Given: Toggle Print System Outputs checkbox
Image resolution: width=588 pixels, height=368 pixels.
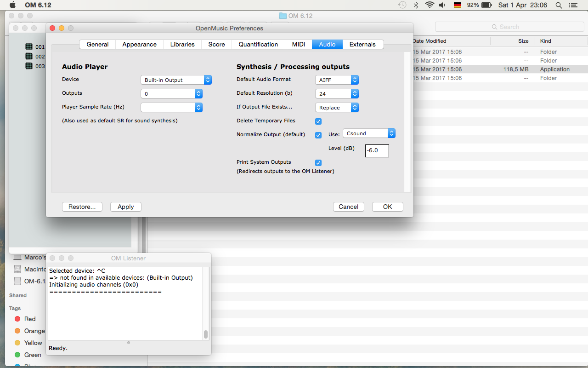Looking at the screenshot, I should click(318, 163).
